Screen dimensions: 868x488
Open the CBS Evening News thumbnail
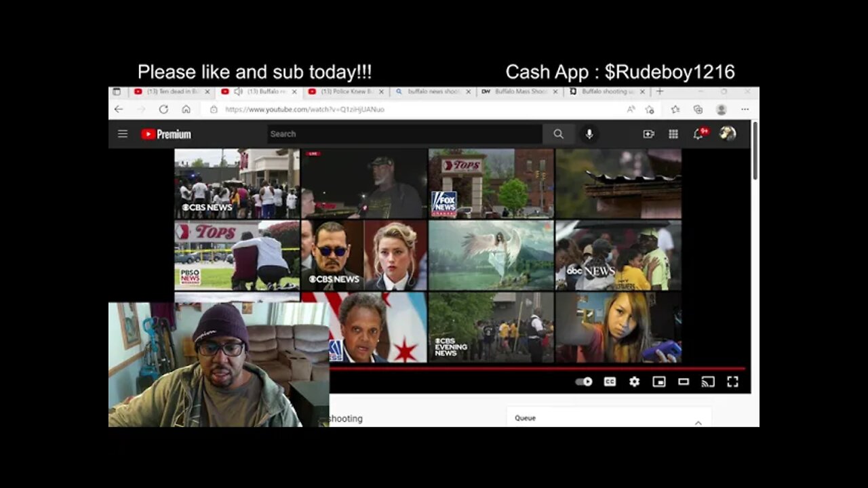click(x=491, y=327)
